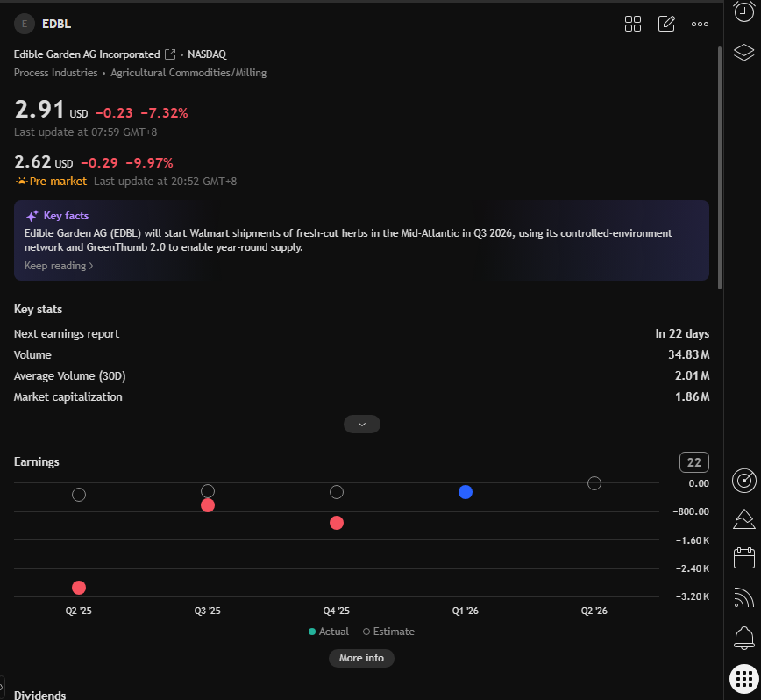Click the NASDAQ exchange label
The image size is (761, 700).
coord(207,54)
